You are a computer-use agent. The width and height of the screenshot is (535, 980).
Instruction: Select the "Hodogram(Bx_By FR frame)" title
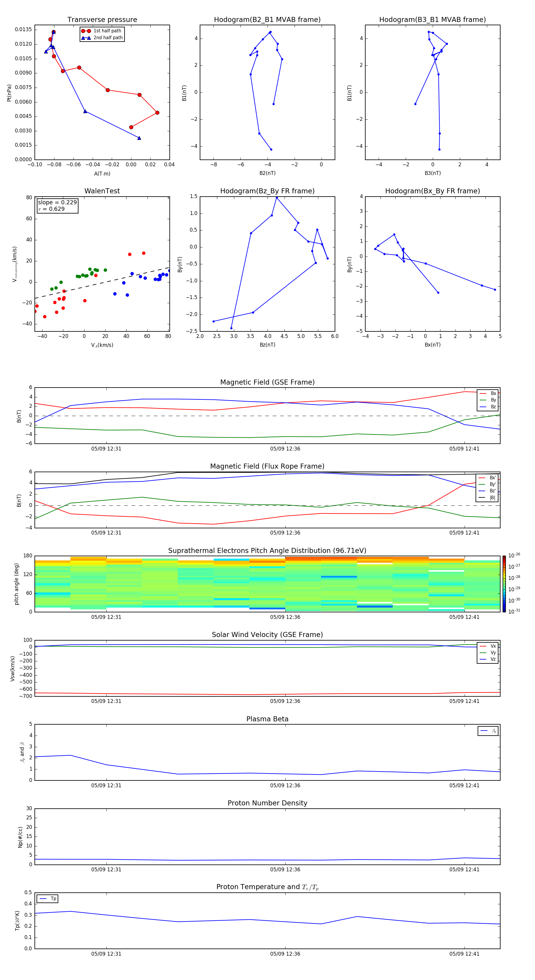pyautogui.click(x=432, y=191)
